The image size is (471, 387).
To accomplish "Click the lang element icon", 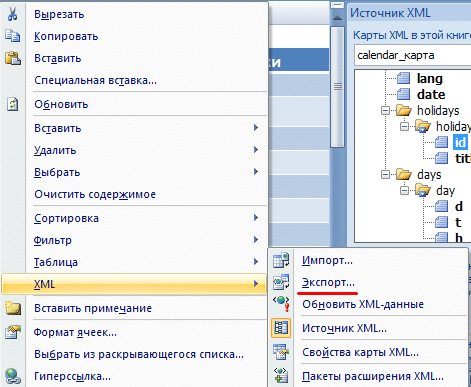I will pos(404,78).
